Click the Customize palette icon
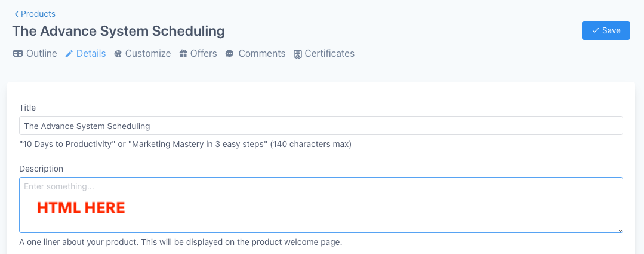 118,54
